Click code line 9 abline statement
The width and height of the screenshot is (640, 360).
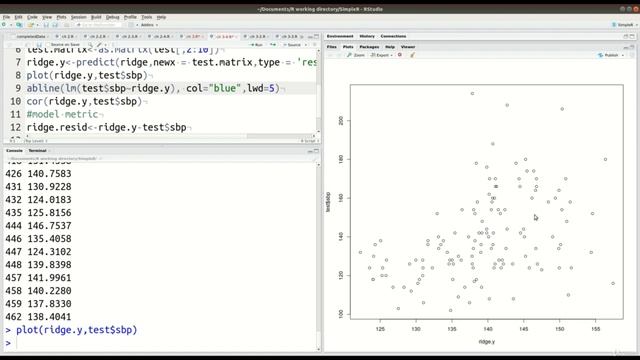click(x=153, y=88)
